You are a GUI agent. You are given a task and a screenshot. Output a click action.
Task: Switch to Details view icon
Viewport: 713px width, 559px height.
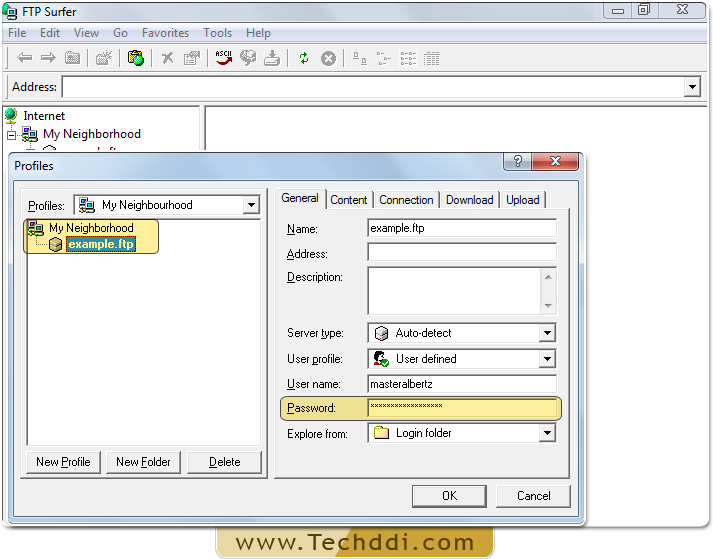click(x=432, y=58)
